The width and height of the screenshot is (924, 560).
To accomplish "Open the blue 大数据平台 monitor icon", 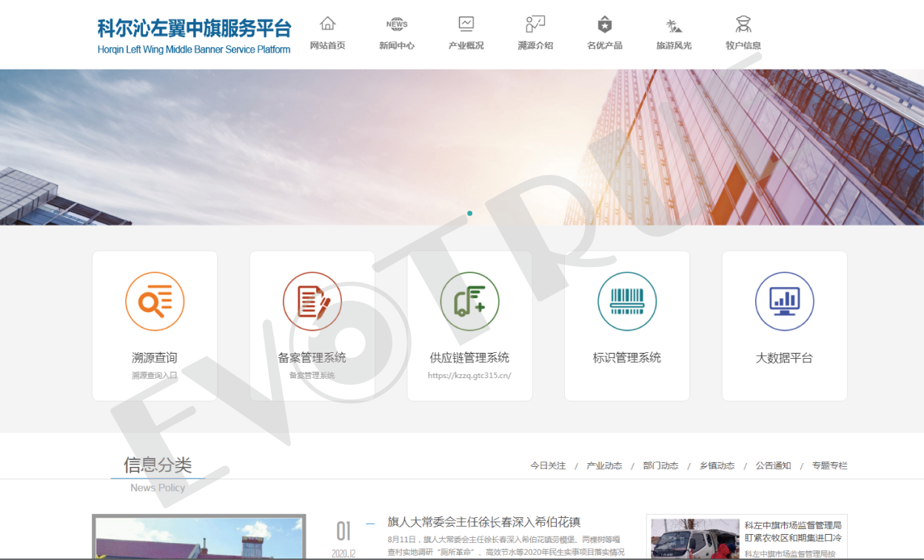I will click(784, 301).
